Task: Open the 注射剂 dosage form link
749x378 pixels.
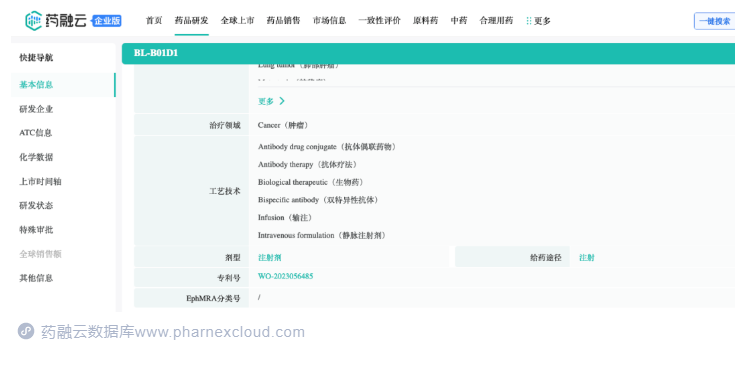Action: click(x=269, y=258)
